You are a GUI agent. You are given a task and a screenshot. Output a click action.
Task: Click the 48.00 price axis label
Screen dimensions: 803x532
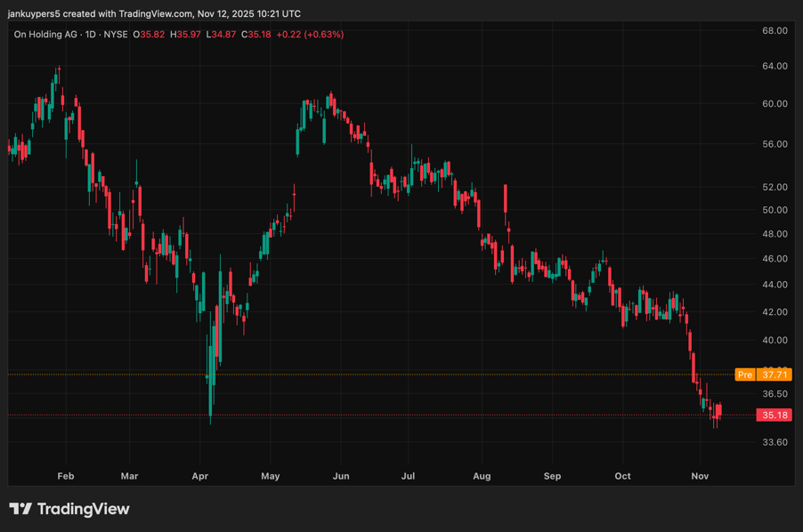click(x=775, y=234)
